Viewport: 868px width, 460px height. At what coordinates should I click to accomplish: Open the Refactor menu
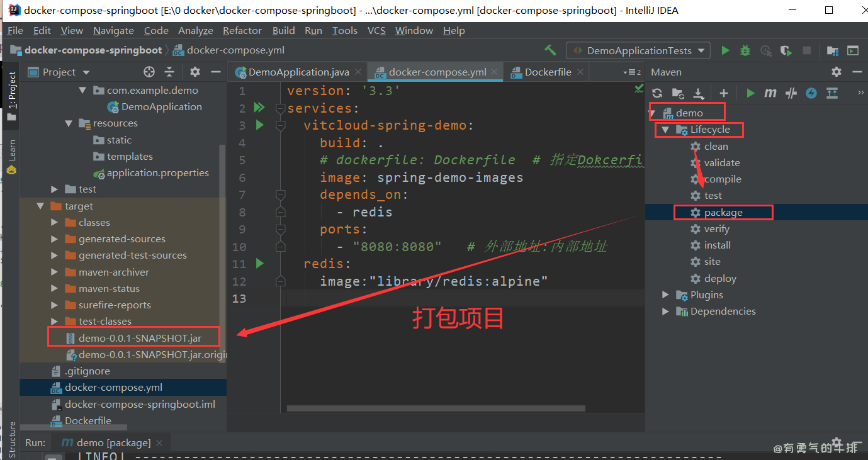[x=242, y=30]
